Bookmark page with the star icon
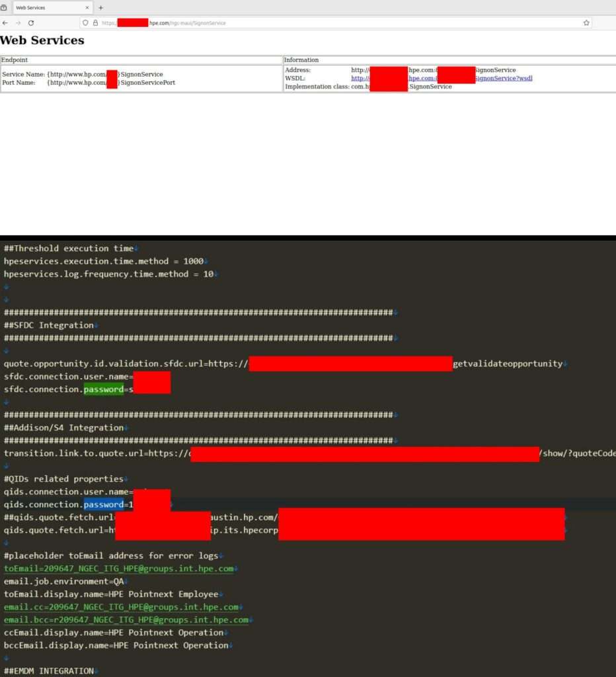Viewport: 616px width, 677px height. click(x=586, y=23)
